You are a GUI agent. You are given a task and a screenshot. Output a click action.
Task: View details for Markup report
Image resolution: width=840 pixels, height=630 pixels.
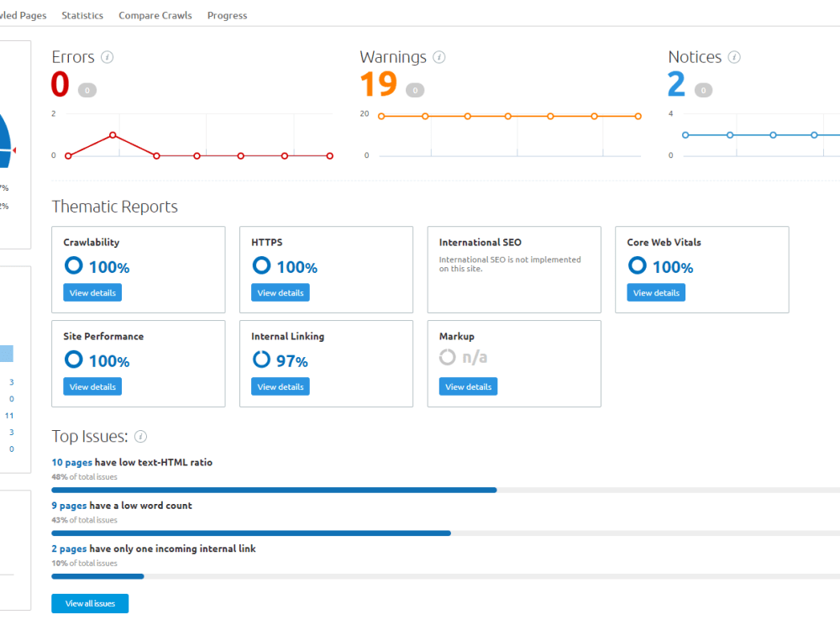[468, 386]
